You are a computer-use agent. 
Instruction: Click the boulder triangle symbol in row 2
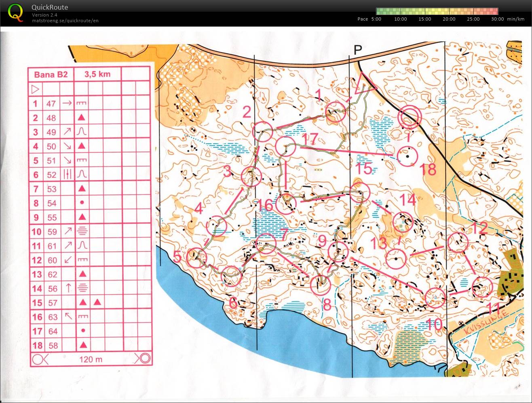(81, 118)
